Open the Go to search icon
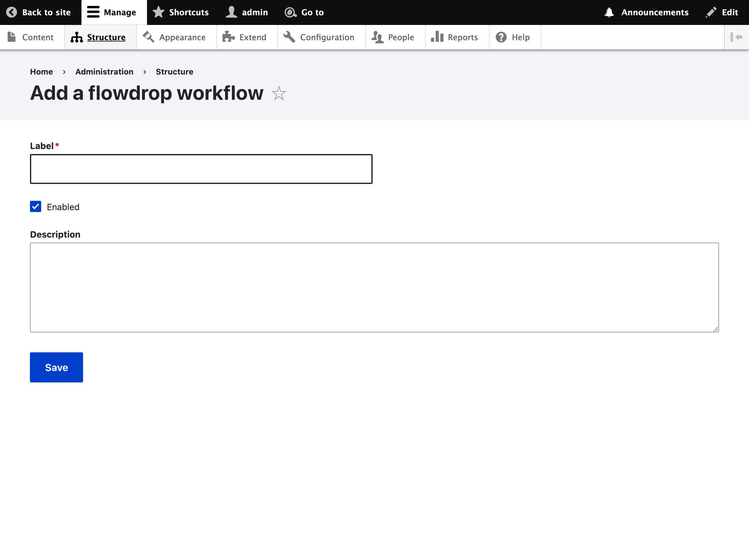Image resolution: width=749 pixels, height=560 pixels. coord(290,12)
